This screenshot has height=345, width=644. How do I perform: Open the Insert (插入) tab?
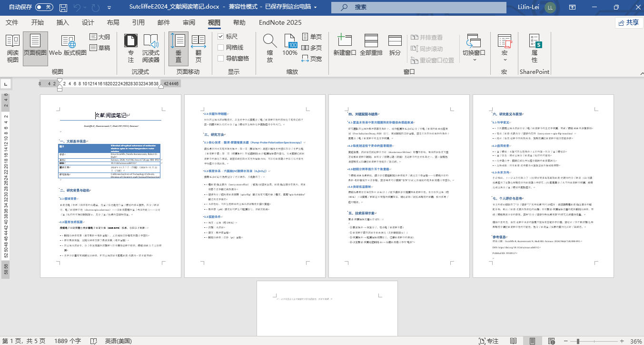tap(63, 22)
